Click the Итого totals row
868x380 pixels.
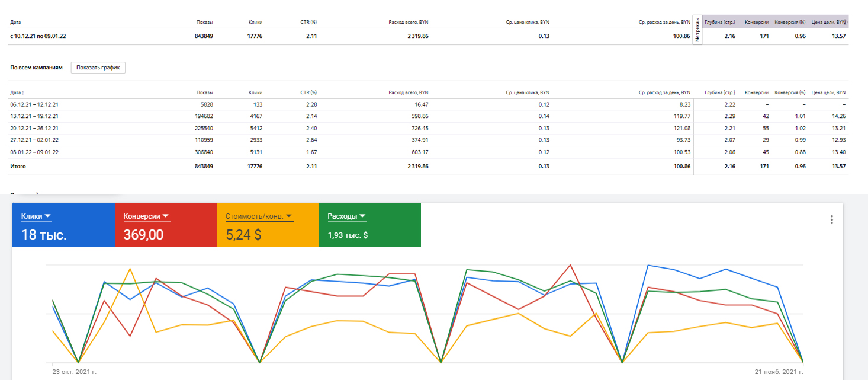tap(429, 167)
